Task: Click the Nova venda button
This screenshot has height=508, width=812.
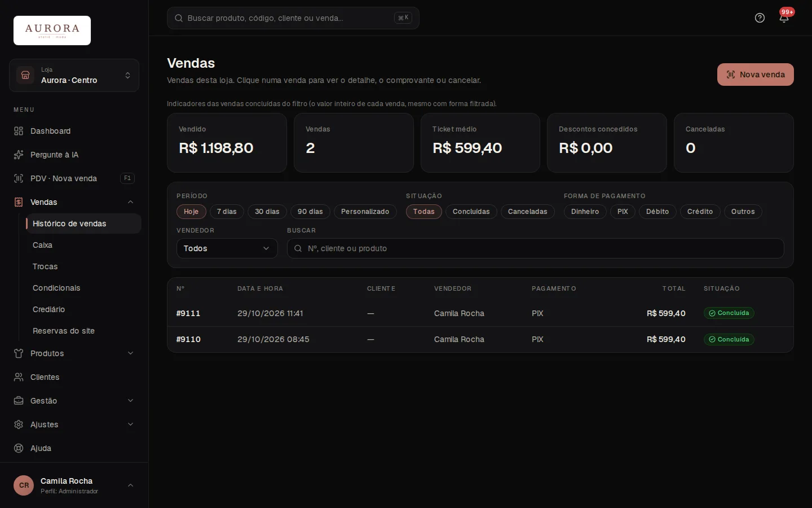Action: click(x=756, y=75)
